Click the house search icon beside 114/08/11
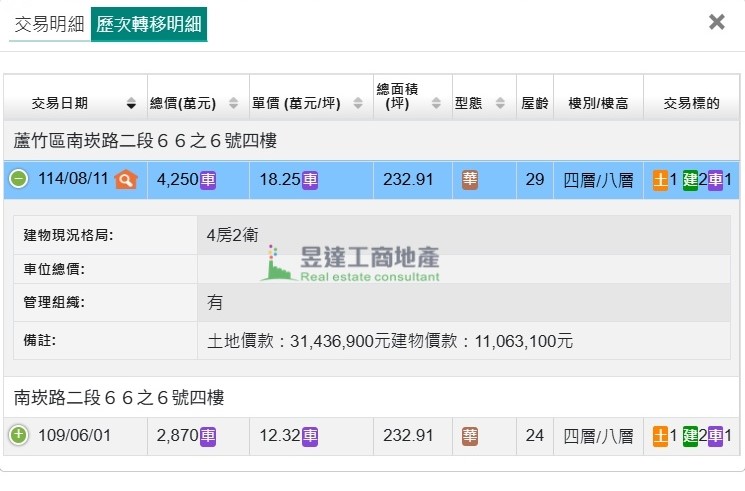The image size is (745, 491). (x=125, y=180)
